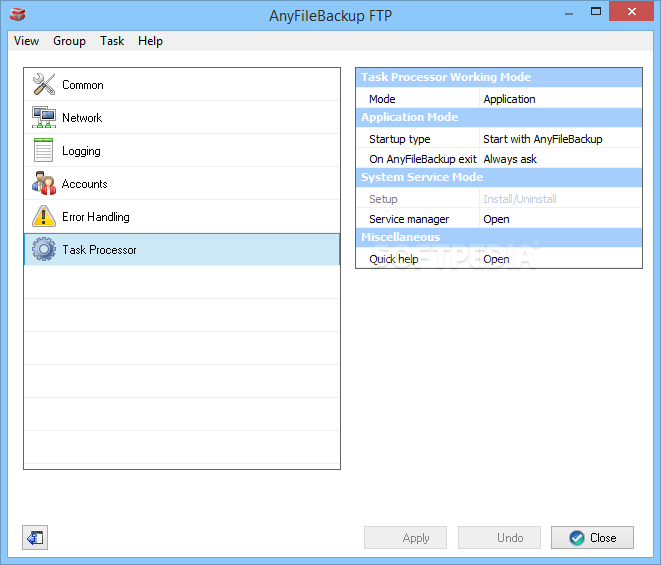
Task: Click the 'Setup' property name
Action: click(383, 199)
